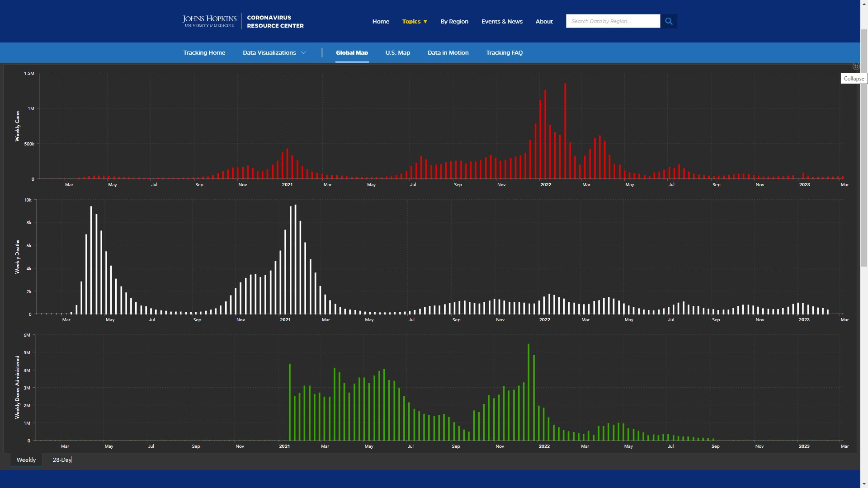868x488 pixels.
Task: Expand the Data Visualizations chevron
Action: [304, 53]
